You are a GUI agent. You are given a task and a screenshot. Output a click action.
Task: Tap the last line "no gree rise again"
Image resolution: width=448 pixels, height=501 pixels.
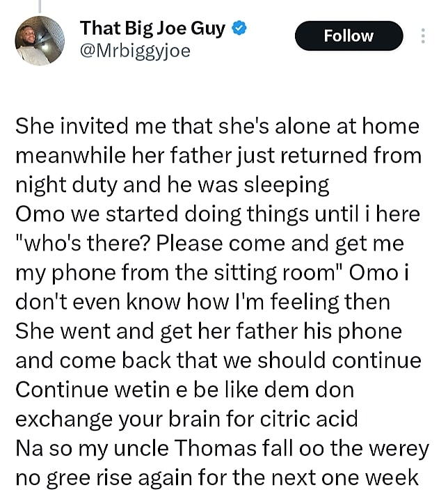[x=216, y=479]
